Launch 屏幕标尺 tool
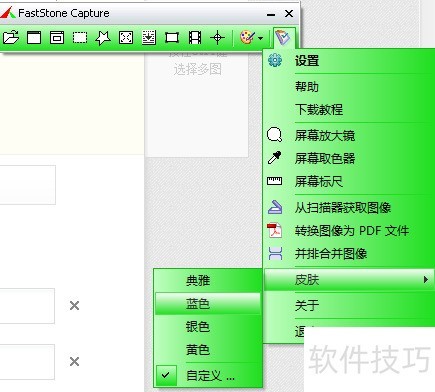Screen dimensions: 435x392 point(349,182)
